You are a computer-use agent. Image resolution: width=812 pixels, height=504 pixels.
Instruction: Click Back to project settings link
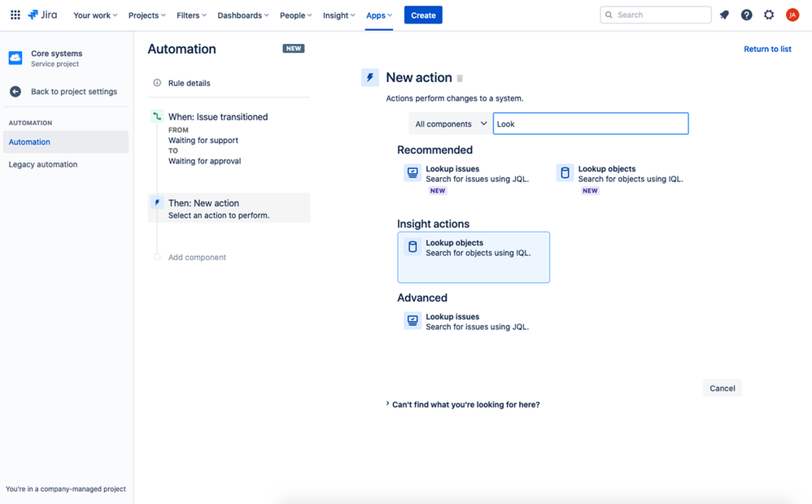pos(74,92)
